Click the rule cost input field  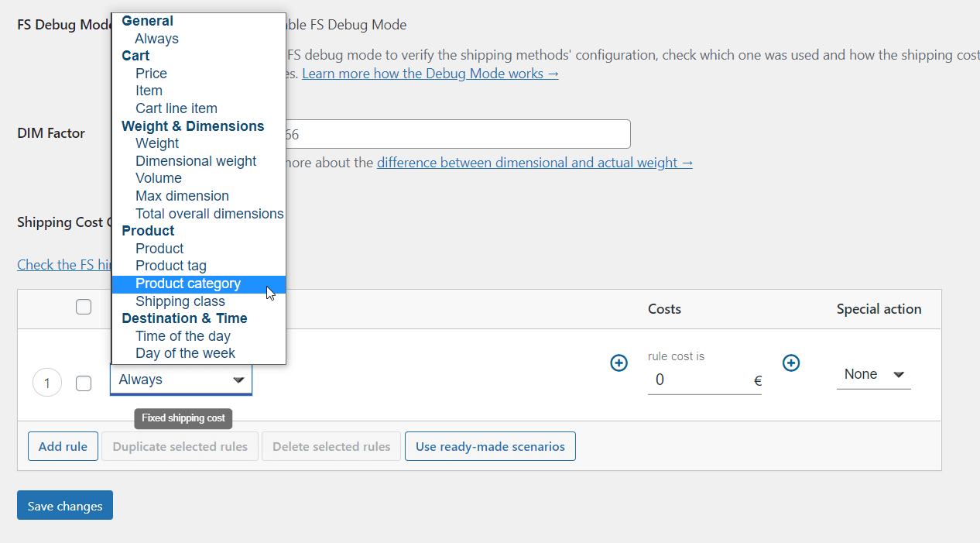704,380
